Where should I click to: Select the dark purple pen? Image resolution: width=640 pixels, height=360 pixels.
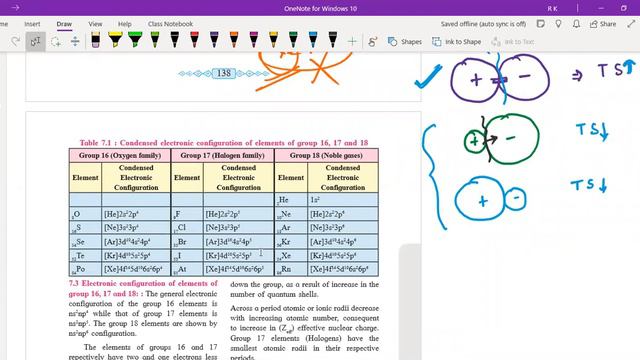(214, 40)
